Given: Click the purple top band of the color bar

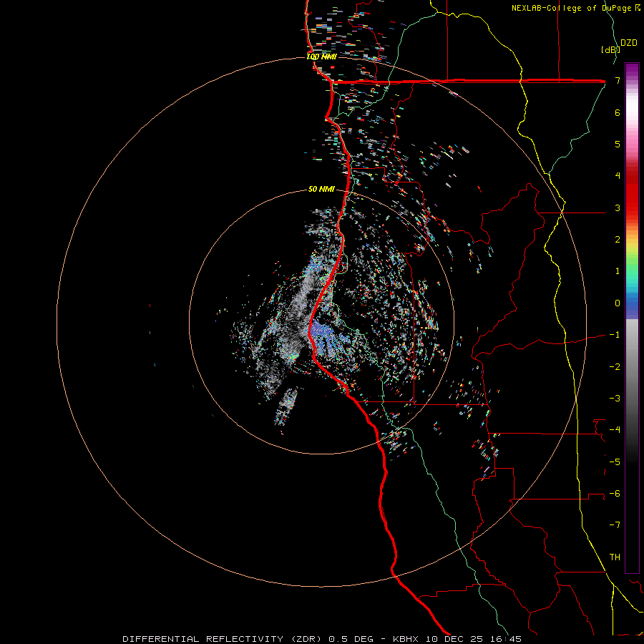Looking at the screenshot, I should (632, 70).
